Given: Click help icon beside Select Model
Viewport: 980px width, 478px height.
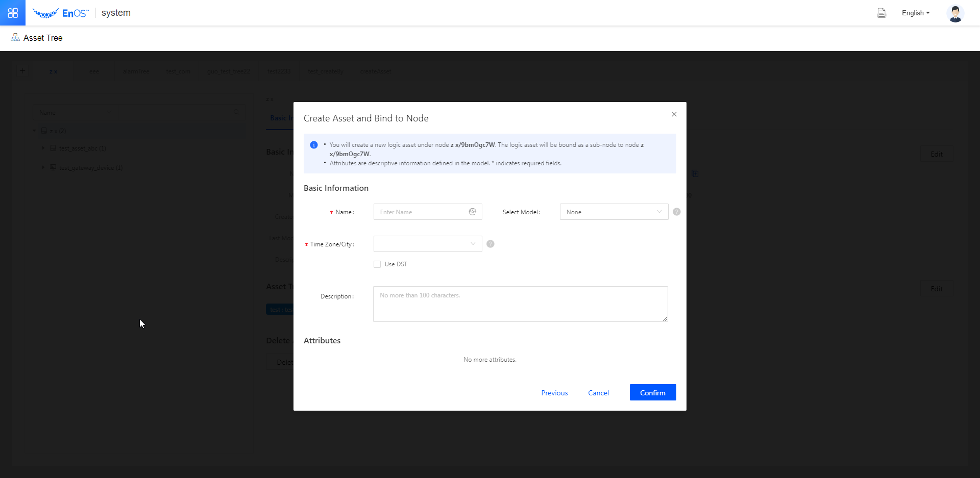Looking at the screenshot, I should click(x=676, y=212).
